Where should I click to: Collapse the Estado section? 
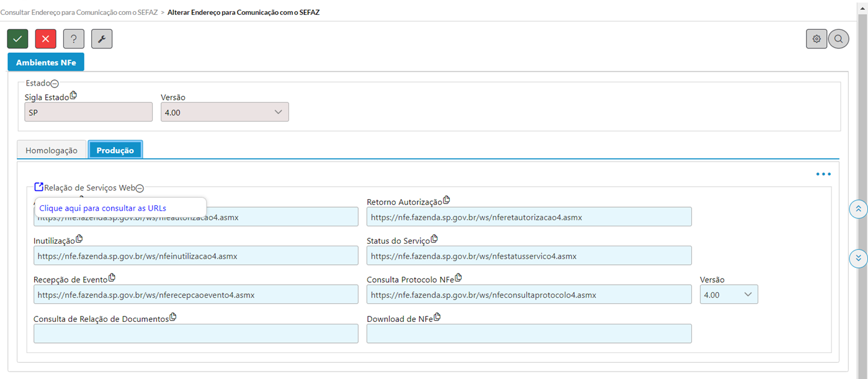pyautogui.click(x=55, y=84)
